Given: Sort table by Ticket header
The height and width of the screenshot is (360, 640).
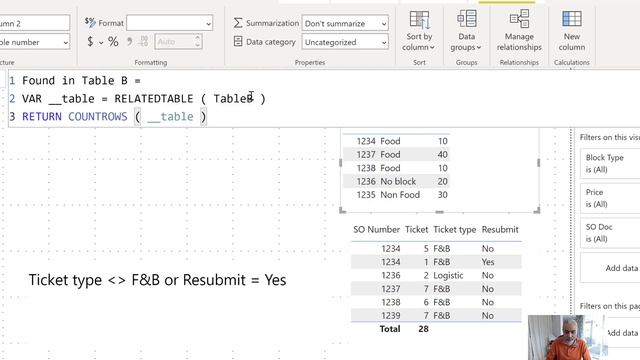Looking at the screenshot, I should (x=416, y=229).
